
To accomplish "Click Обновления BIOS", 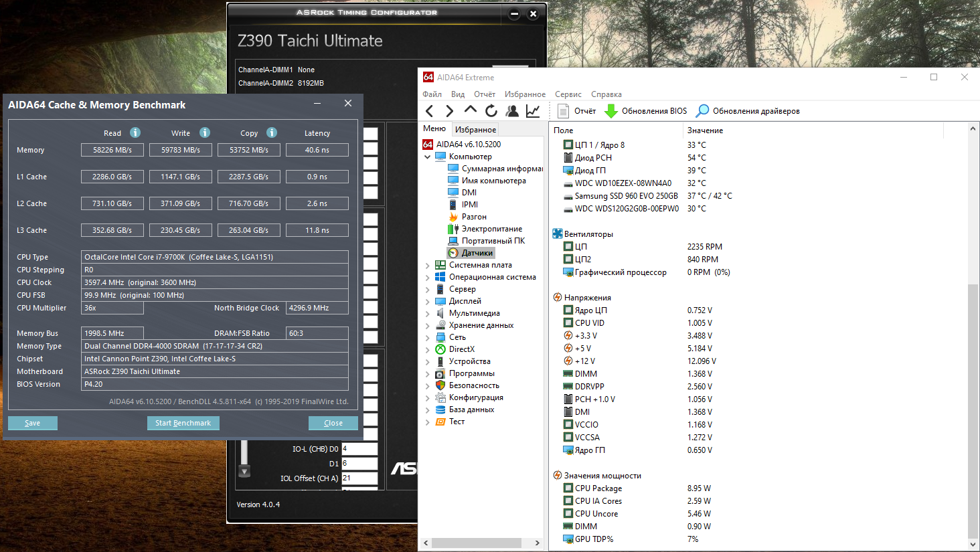I will 646,111.
